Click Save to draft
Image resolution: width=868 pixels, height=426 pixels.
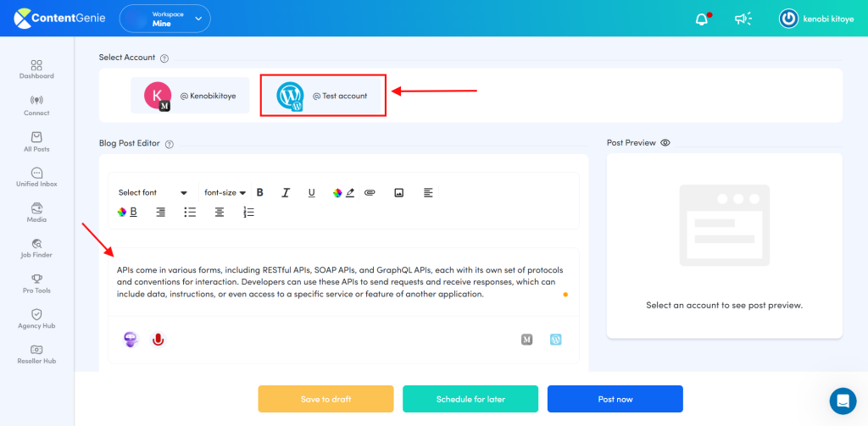tap(325, 399)
